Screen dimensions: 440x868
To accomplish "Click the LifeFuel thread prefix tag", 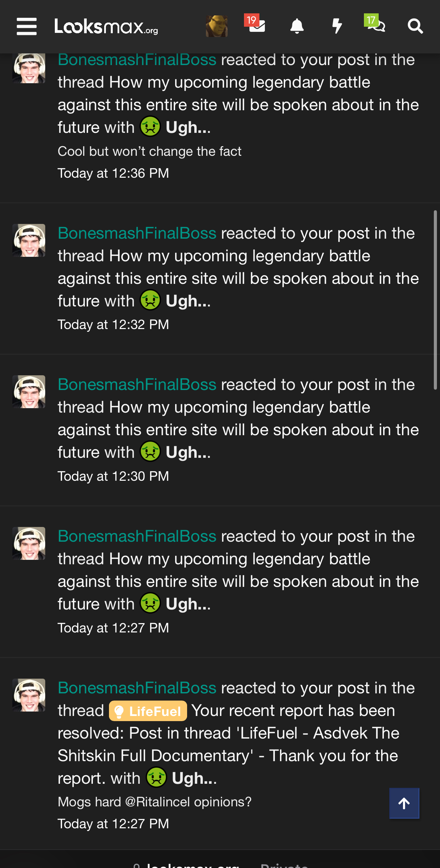I will pyautogui.click(x=148, y=711).
